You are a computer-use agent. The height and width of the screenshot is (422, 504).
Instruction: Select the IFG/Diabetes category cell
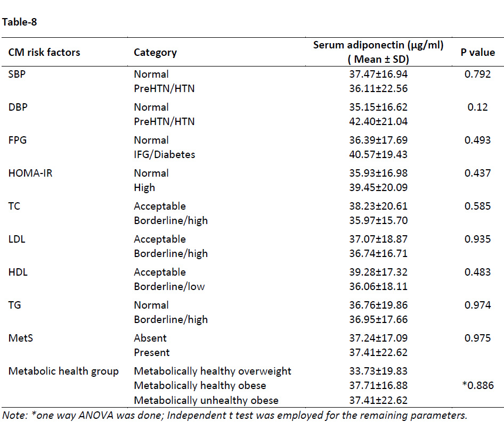pyautogui.click(x=165, y=154)
